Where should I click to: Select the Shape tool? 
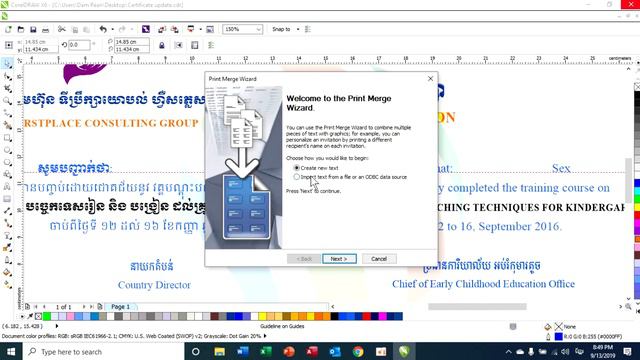coord(7,76)
